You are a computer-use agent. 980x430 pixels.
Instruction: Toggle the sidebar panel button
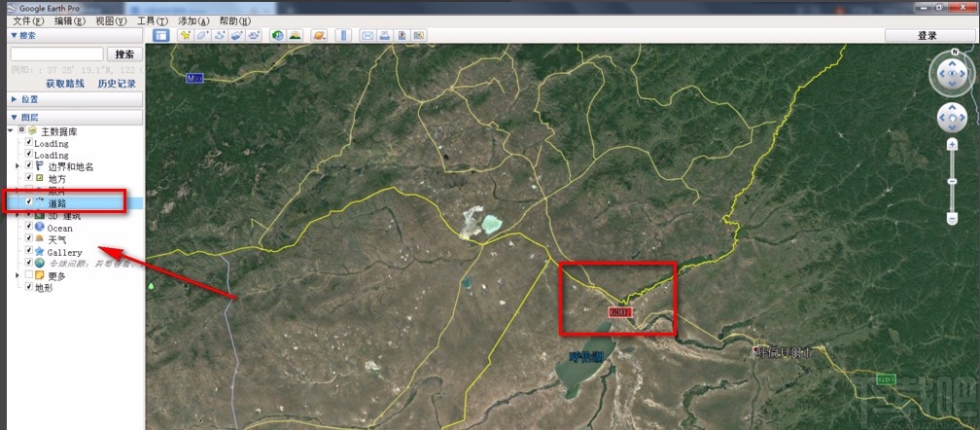click(161, 36)
